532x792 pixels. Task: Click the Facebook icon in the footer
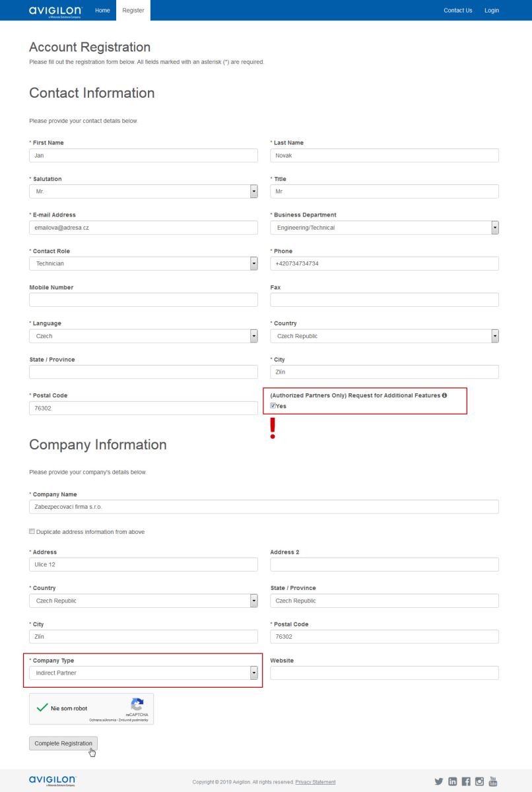point(466,781)
